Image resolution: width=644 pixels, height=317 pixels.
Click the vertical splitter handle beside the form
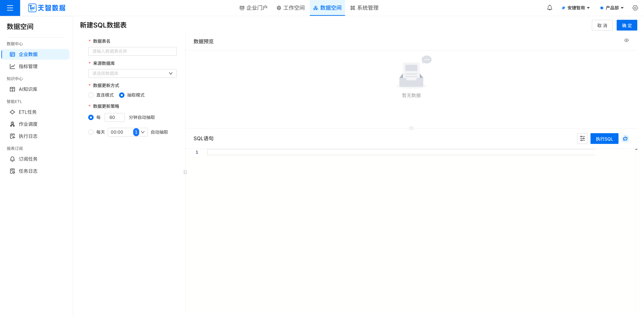point(185,172)
